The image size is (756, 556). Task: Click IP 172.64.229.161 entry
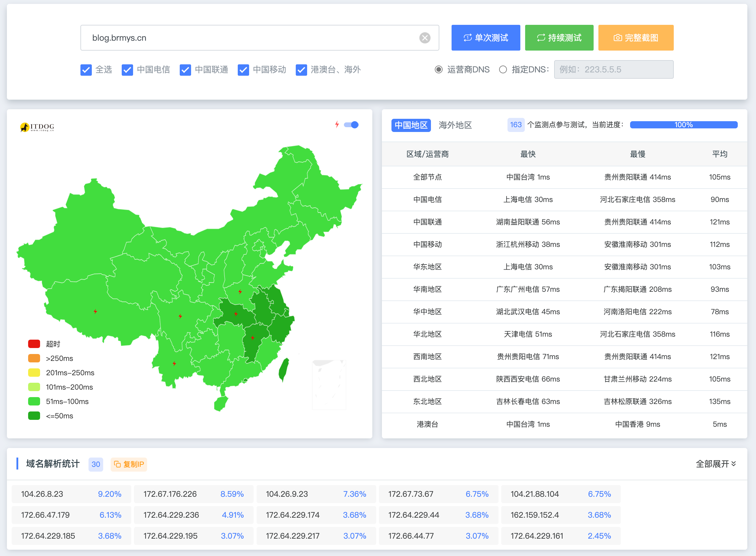(x=561, y=536)
